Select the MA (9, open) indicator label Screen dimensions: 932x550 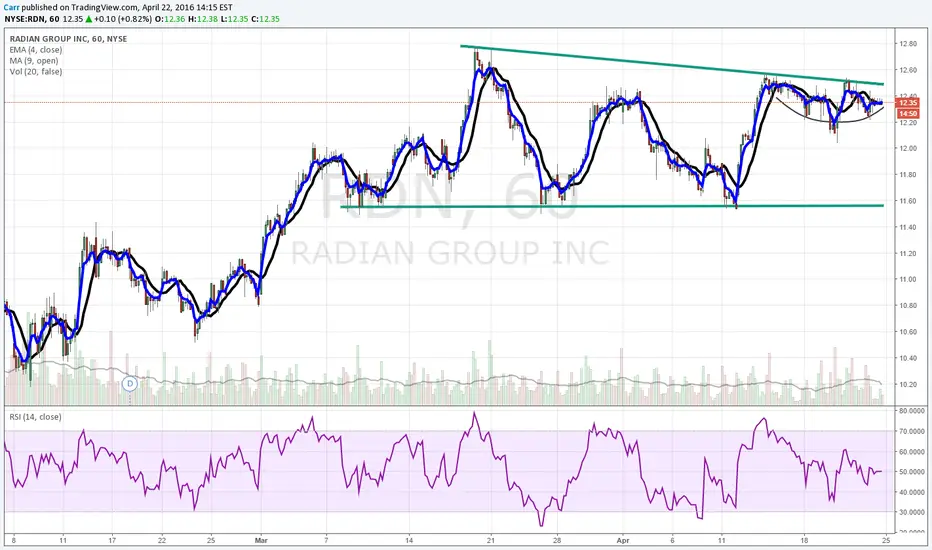[34, 61]
